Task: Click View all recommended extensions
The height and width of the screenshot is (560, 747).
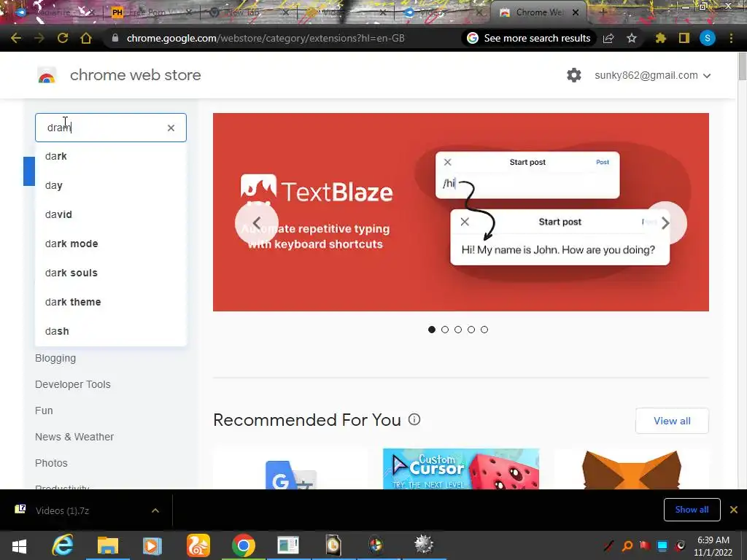Action: [x=672, y=421]
